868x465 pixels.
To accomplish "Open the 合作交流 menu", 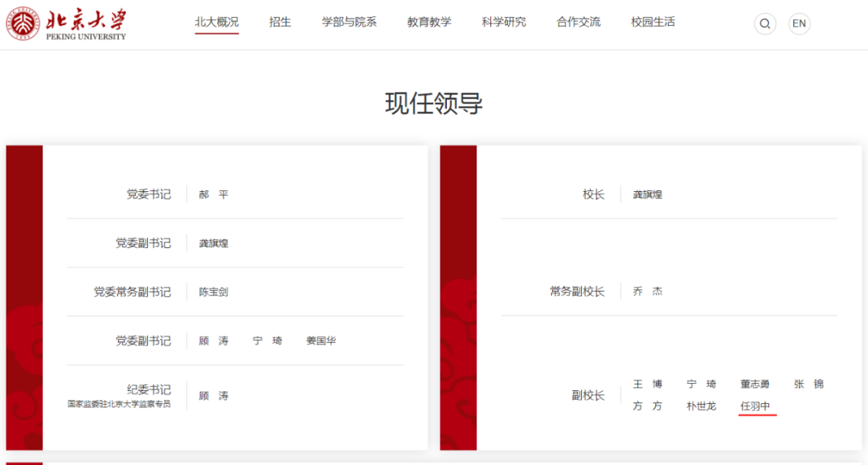I will click(x=579, y=22).
